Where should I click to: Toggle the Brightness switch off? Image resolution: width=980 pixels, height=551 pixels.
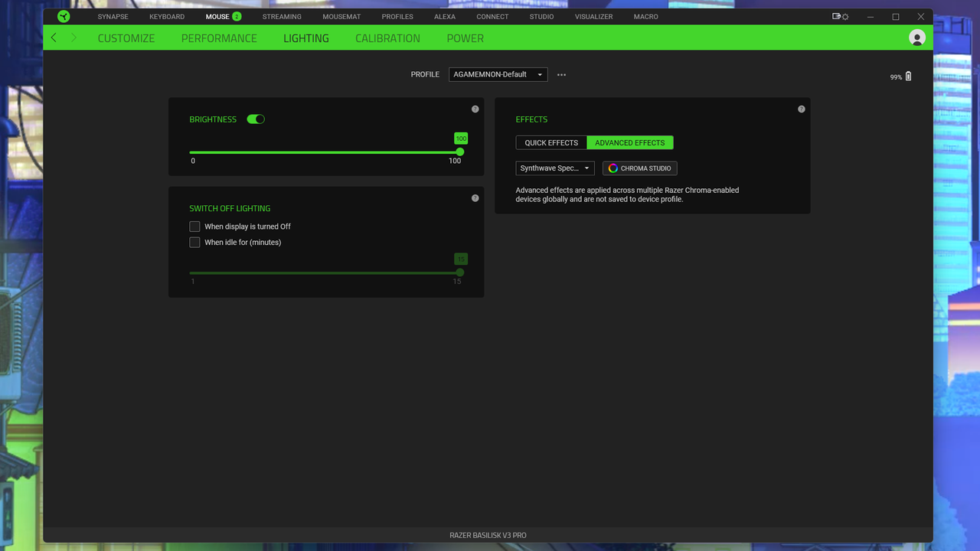click(x=256, y=119)
